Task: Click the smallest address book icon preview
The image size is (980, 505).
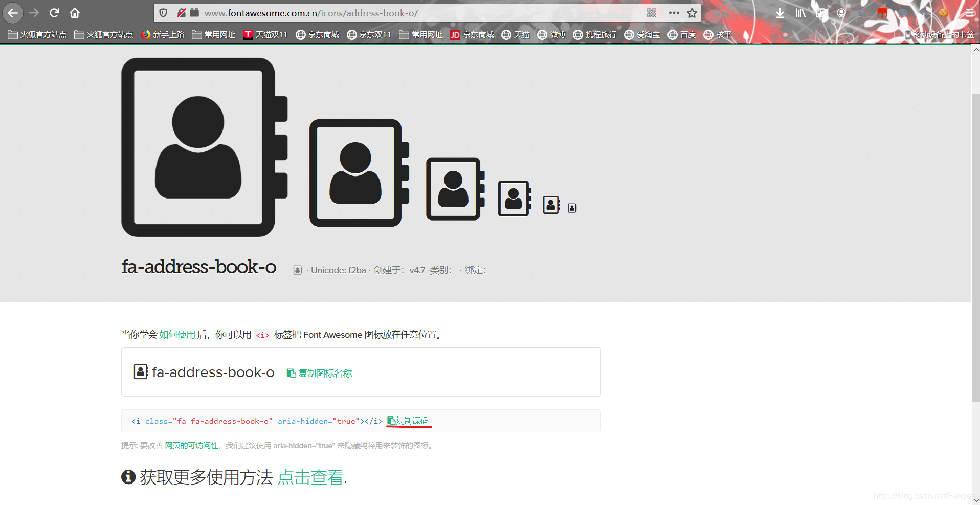Action: [x=572, y=208]
